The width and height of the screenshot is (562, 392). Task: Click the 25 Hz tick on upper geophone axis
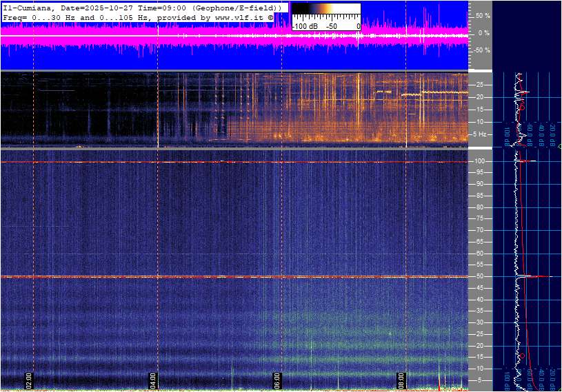[x=481, y=85]
